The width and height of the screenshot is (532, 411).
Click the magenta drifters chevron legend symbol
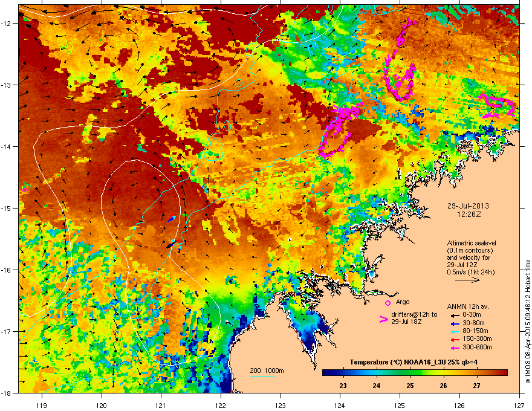[x=383, y=319]
